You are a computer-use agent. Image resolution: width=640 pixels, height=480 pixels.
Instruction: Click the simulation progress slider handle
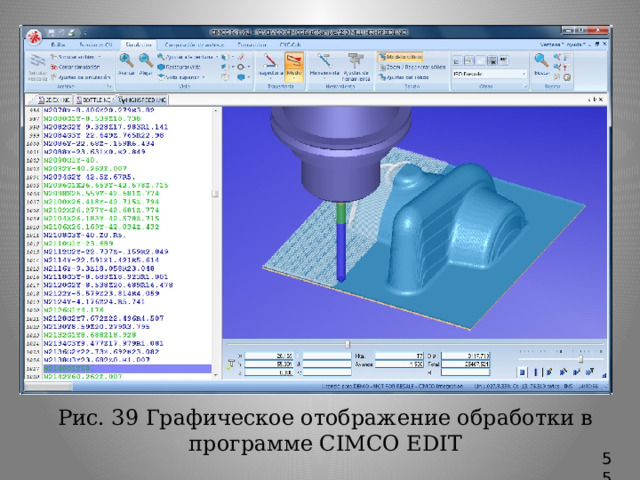coord(347,344)
